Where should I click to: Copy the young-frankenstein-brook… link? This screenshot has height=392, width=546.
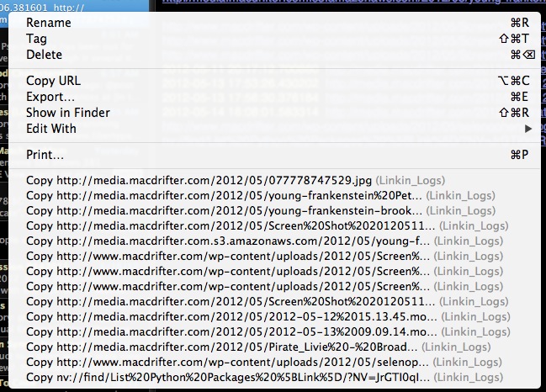click(x=274, y=210)
